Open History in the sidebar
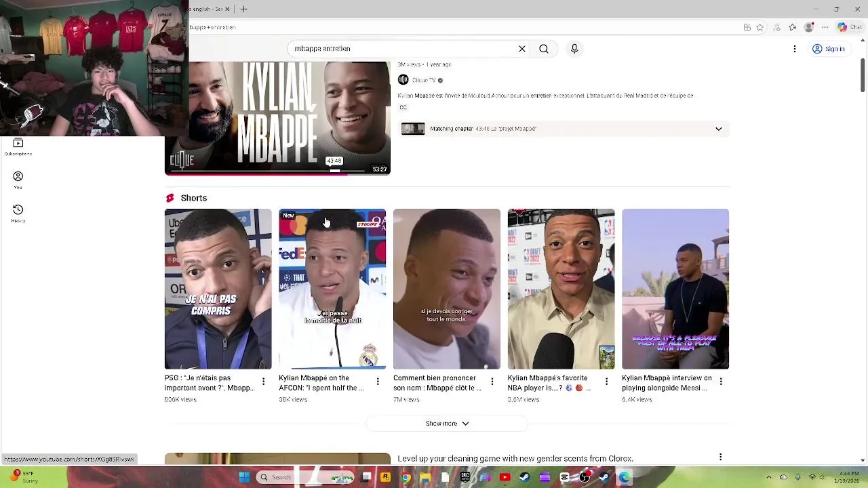This screenshot has height=488, width=868. pos(18,213)
